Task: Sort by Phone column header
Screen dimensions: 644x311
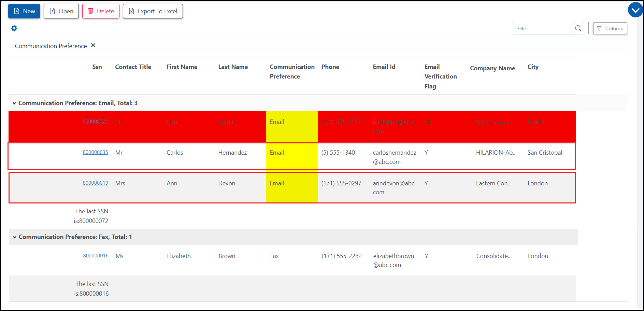Action: pos(330,67)
